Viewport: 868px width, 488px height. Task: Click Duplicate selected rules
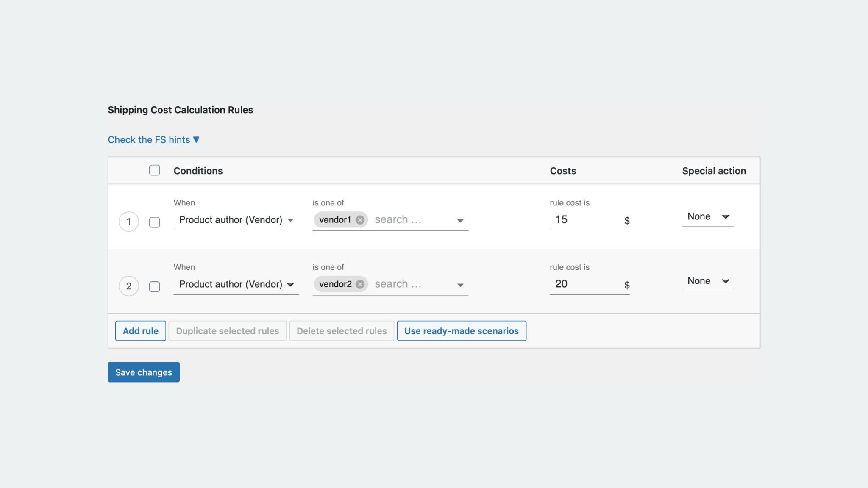[228, 331]
